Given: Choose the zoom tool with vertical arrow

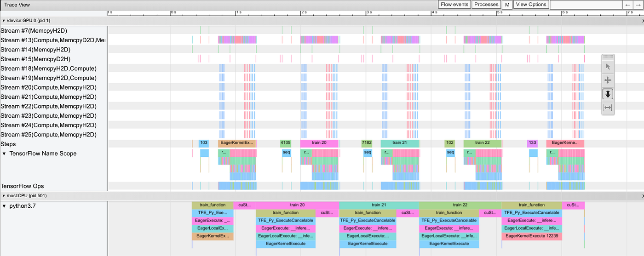Looking at the screenshot, I should click(x=608, y=94).
